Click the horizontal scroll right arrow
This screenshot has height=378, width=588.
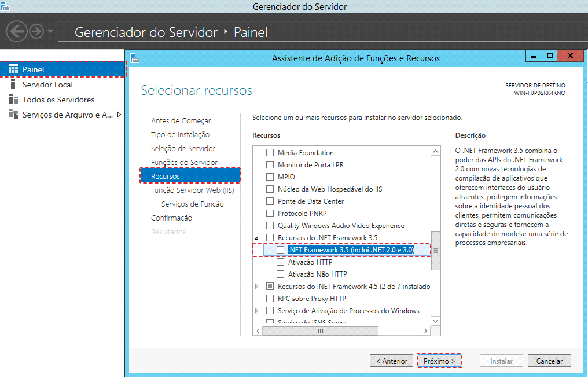tap(425, 331)
